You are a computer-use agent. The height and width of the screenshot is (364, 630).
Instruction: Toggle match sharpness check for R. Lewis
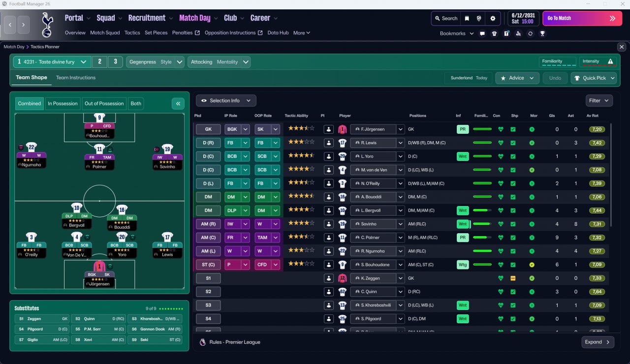click(x=513, y=143)
